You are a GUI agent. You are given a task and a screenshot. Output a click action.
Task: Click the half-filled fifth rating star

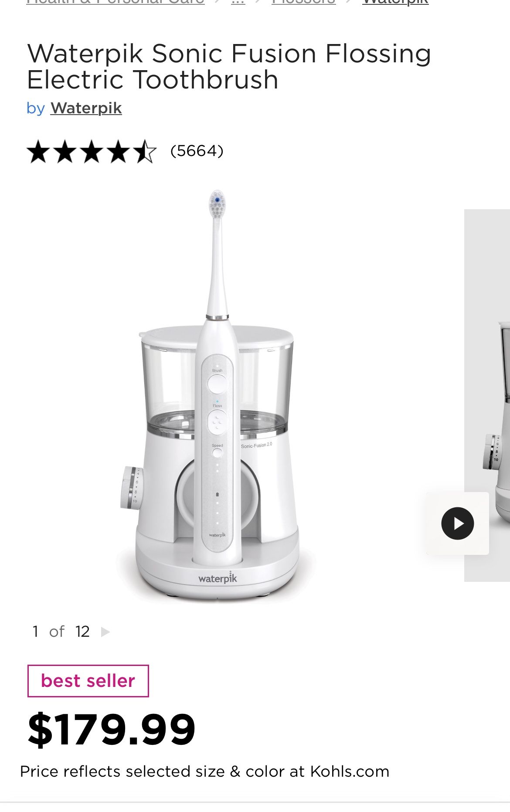(144, 151)
